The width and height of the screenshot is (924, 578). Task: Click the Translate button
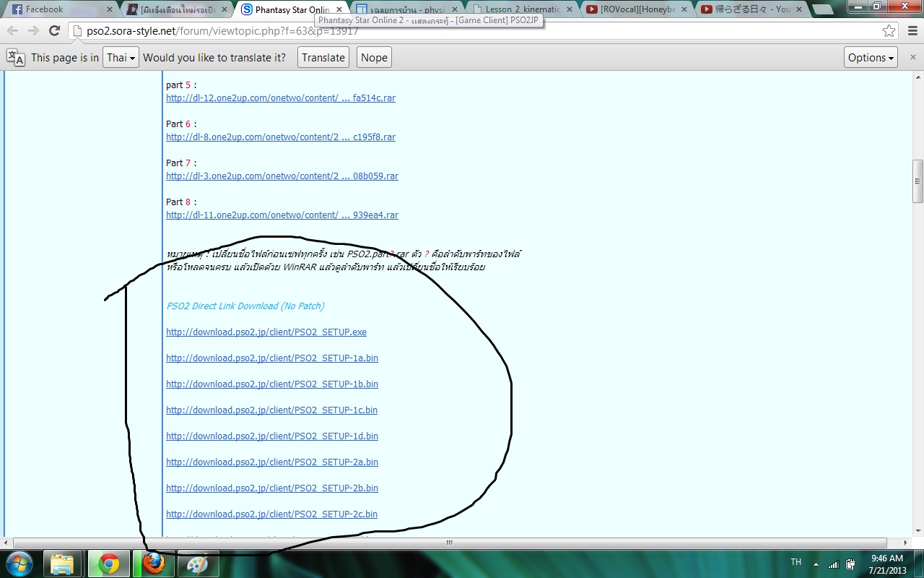pyautogui.click(x=323, y=58)
